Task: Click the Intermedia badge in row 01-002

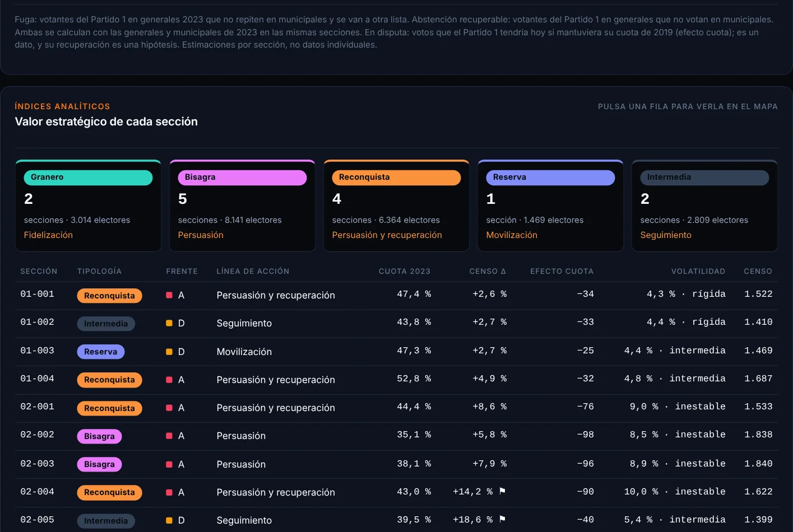Action: pyautogui.click(x=106, y=324)
